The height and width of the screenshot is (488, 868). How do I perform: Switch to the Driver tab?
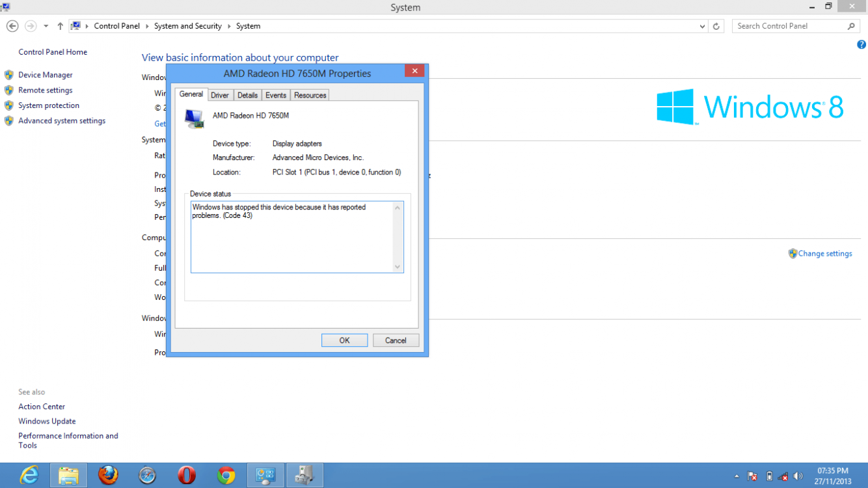[x=220, y=95]
